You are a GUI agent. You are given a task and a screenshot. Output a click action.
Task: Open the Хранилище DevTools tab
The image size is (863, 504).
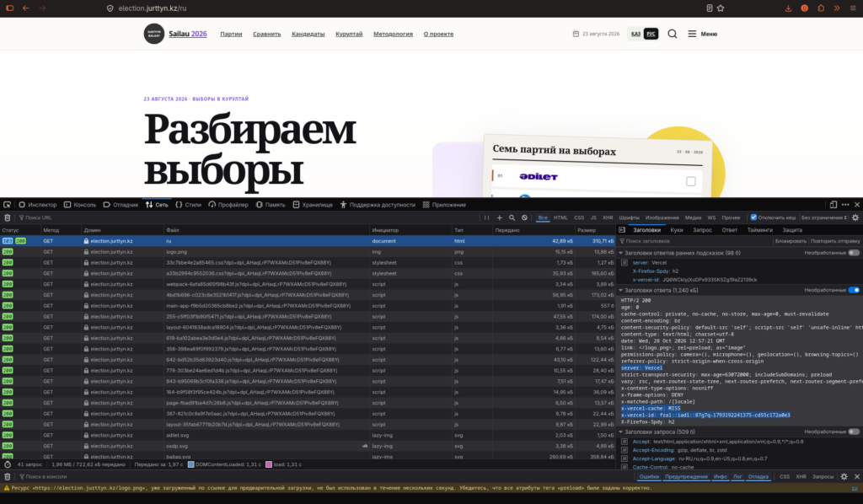[313, 205]
